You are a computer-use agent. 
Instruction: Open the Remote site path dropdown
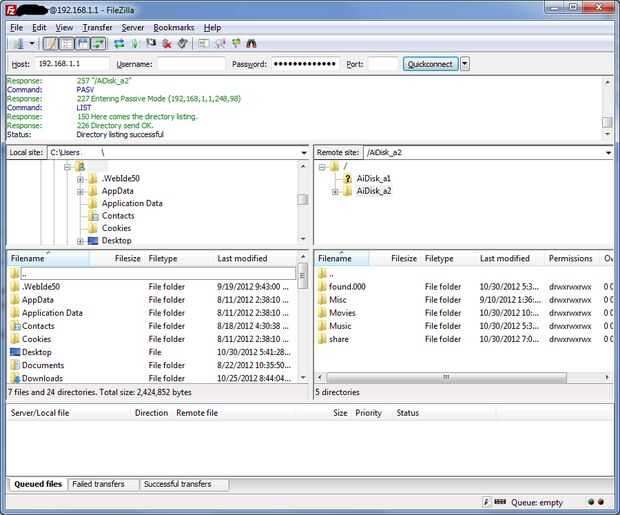608,153
